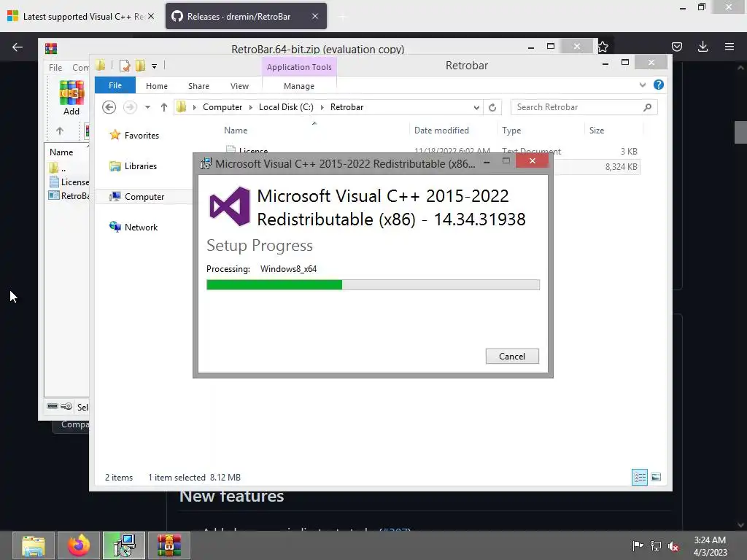Click browser back arrow
Image resolution: width=747 pixels, height=560 pixels.
(18, 47)
